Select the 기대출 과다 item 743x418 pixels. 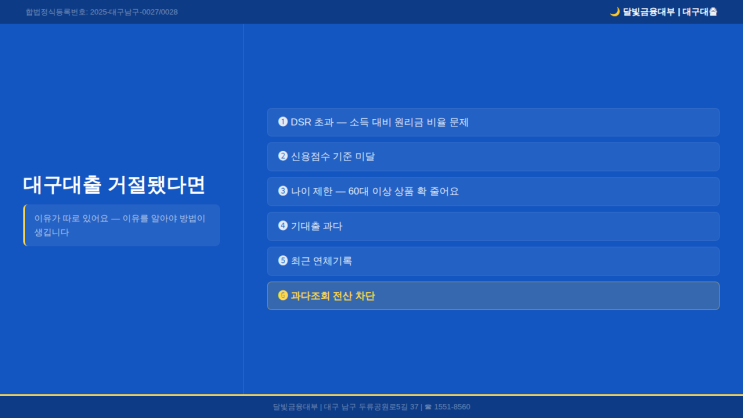pos(493,227)
